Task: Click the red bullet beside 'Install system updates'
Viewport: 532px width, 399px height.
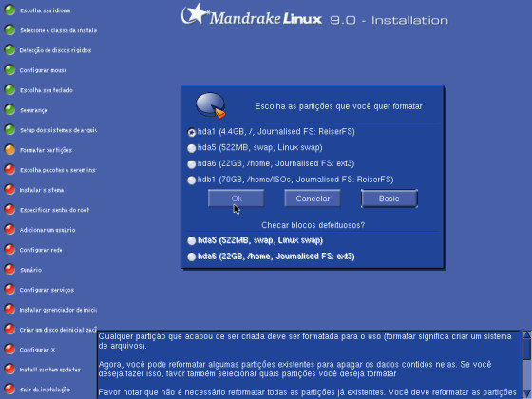Action: 9,370
